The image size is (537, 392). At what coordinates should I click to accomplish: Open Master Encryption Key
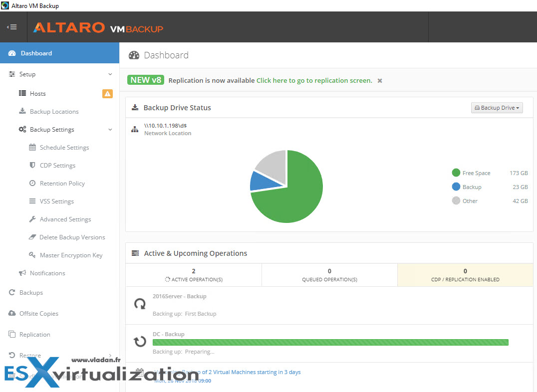click(x=71, y=255)
